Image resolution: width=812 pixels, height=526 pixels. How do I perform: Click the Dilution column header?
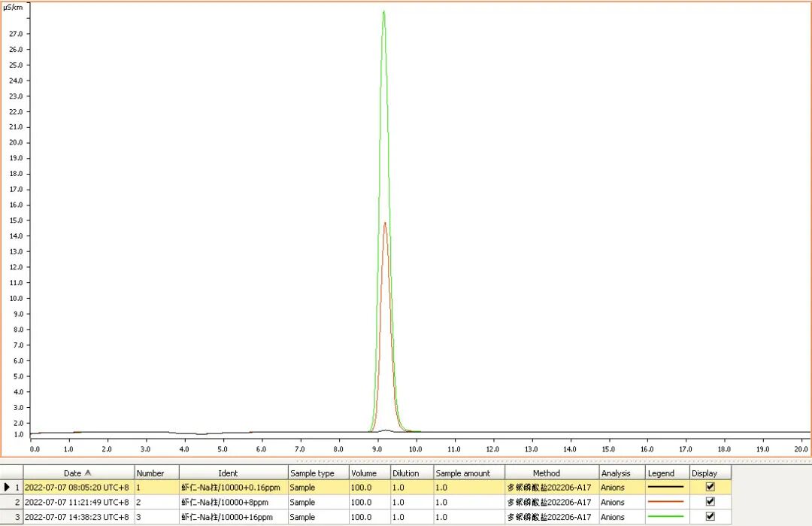(412, 473)
